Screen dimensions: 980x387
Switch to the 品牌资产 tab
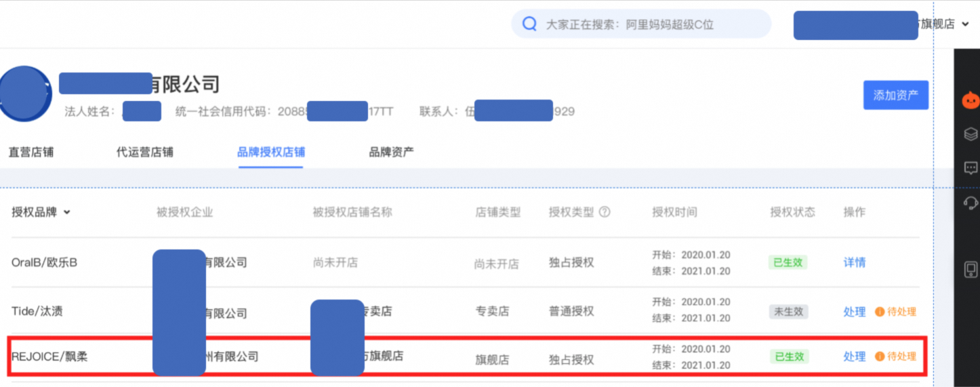click(x=392, y=152)
